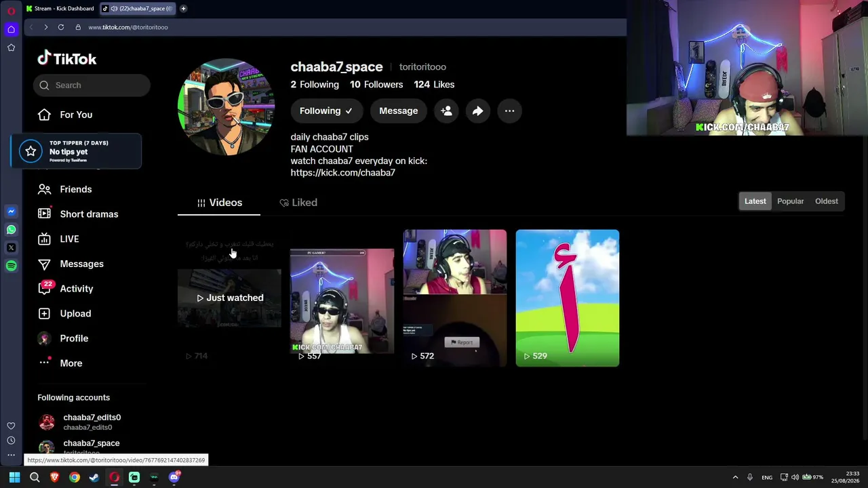Switch to the Liked tab

[x=298, y=203]
